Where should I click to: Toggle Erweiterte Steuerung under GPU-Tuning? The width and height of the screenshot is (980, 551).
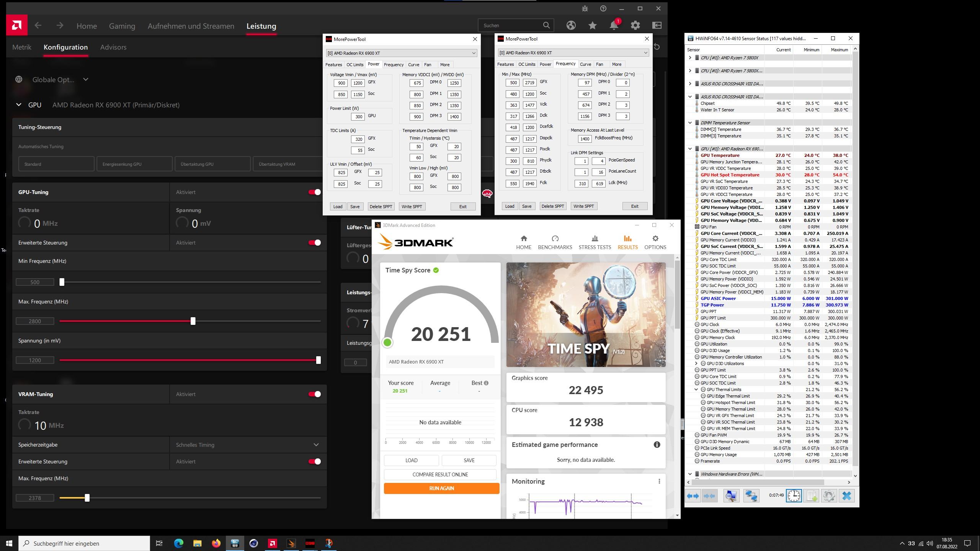click(315, 243)
